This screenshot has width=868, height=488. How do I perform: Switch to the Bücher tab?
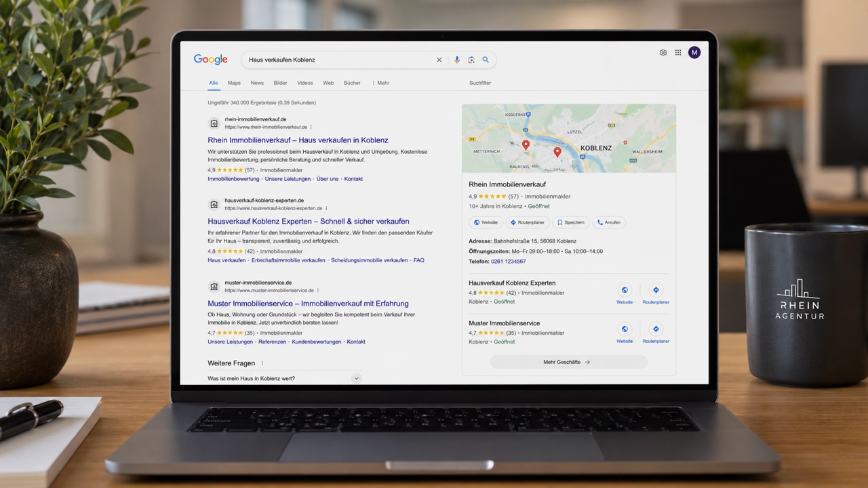tap(352, 83)
